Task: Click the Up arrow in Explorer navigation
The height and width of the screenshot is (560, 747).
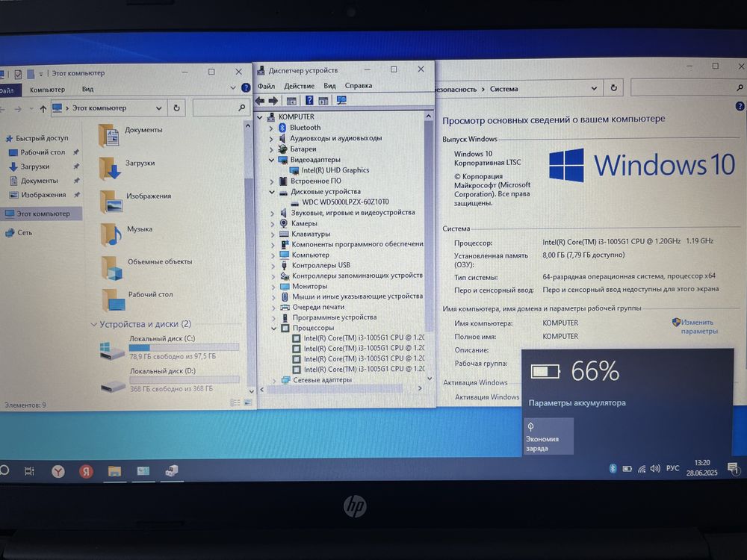Action: 43,109
